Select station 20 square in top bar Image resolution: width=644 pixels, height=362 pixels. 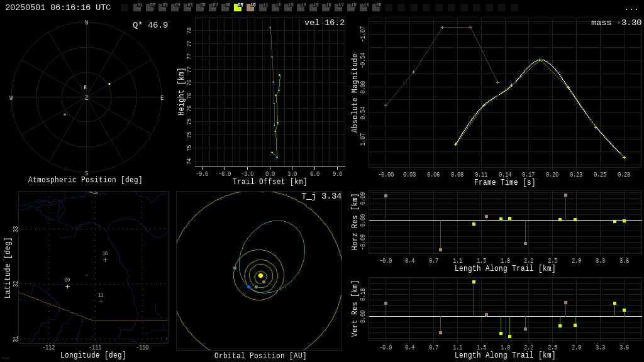pos(376,8)
